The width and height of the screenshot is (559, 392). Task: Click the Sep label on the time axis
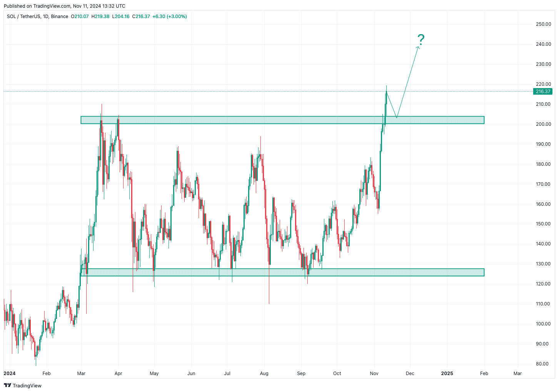pyautogui.click(x=301, y=374)
